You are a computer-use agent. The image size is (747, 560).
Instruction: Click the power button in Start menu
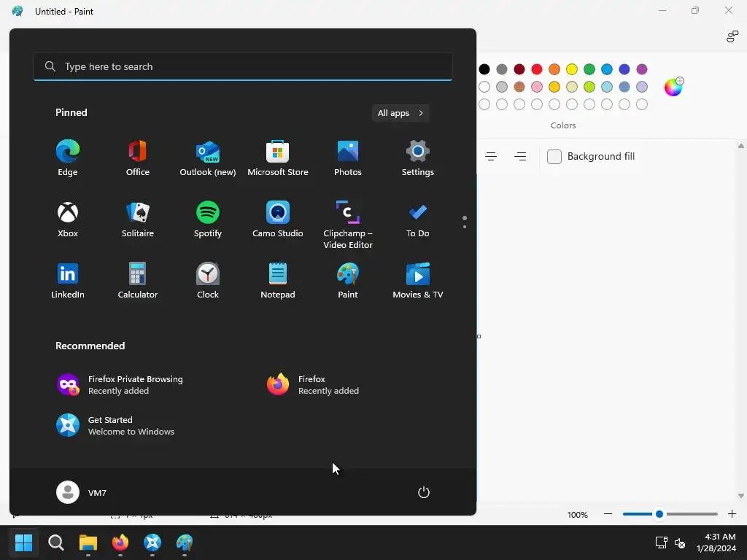point(424,492)
